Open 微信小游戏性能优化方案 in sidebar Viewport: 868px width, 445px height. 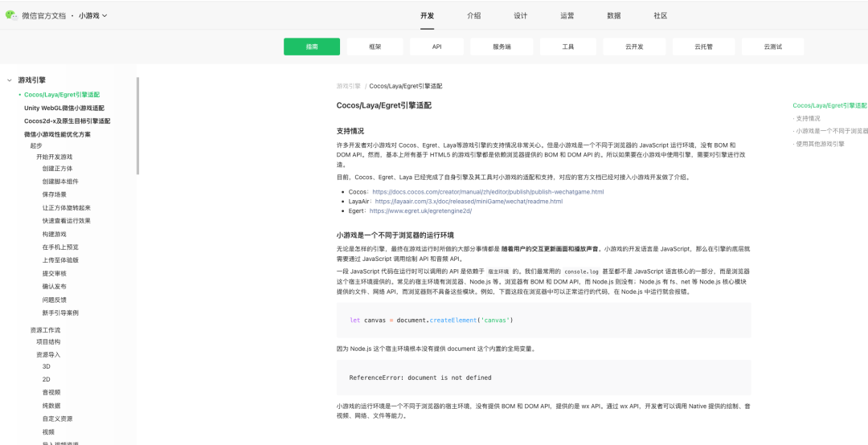click(x=57, y=134)
